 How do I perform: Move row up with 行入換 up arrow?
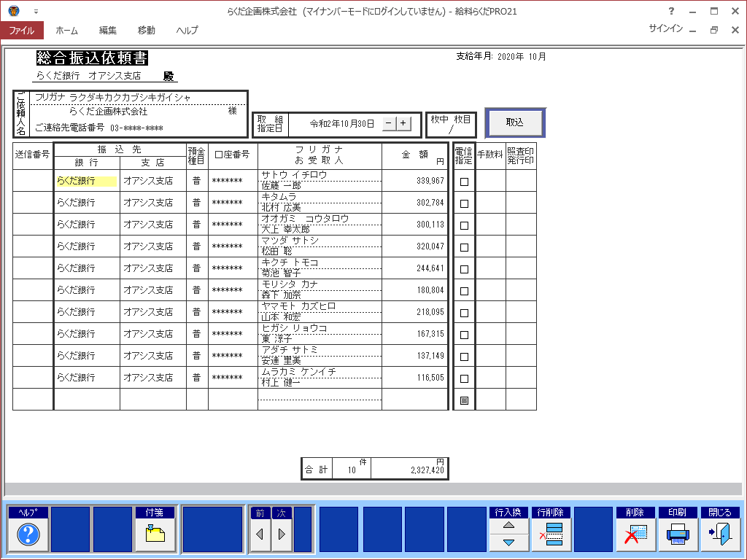click(508, 525)
